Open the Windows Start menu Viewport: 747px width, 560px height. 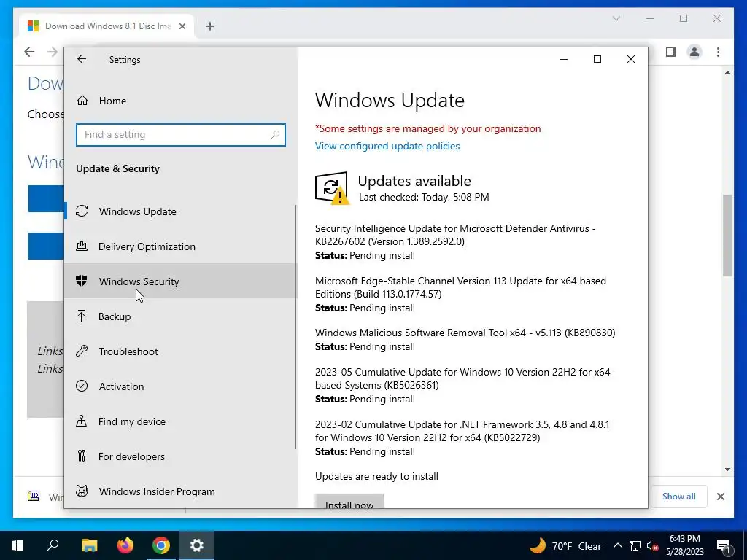[x=18, y=545]
